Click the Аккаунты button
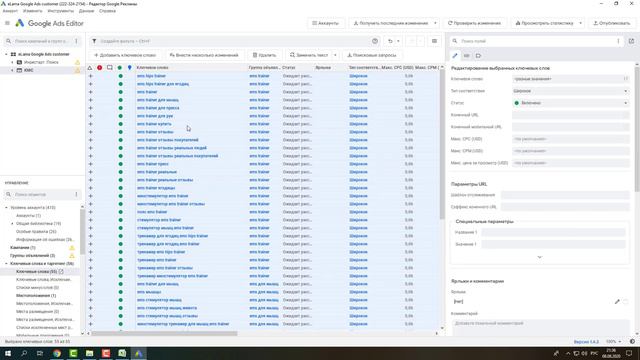 pos(325,23)
